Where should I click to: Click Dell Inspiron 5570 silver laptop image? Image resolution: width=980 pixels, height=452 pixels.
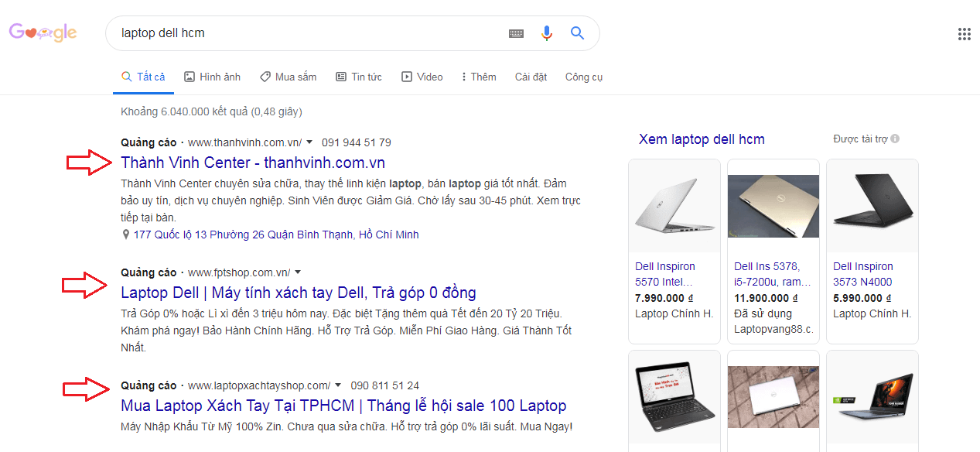[x=674, y=206]
